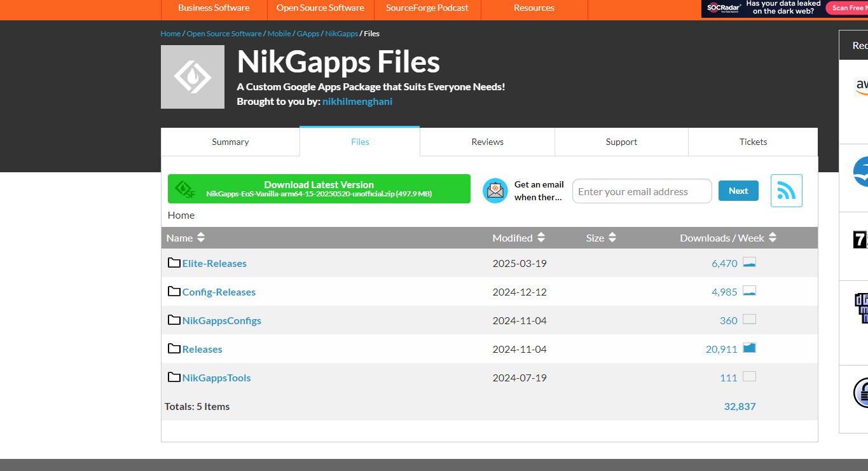
Task: Open the NikGappsTools folder icon
Action: pos(174,377)
